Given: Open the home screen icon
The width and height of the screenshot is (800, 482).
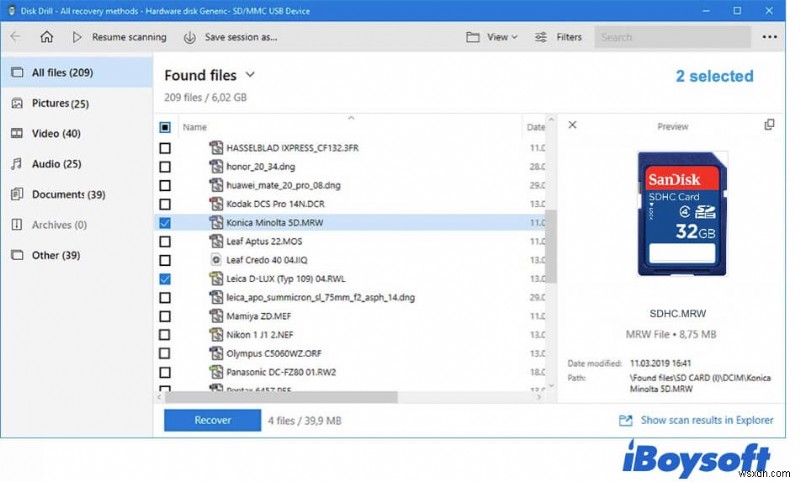Looking at the screenshot, I should pyautogui.click(x=46, y=37).
